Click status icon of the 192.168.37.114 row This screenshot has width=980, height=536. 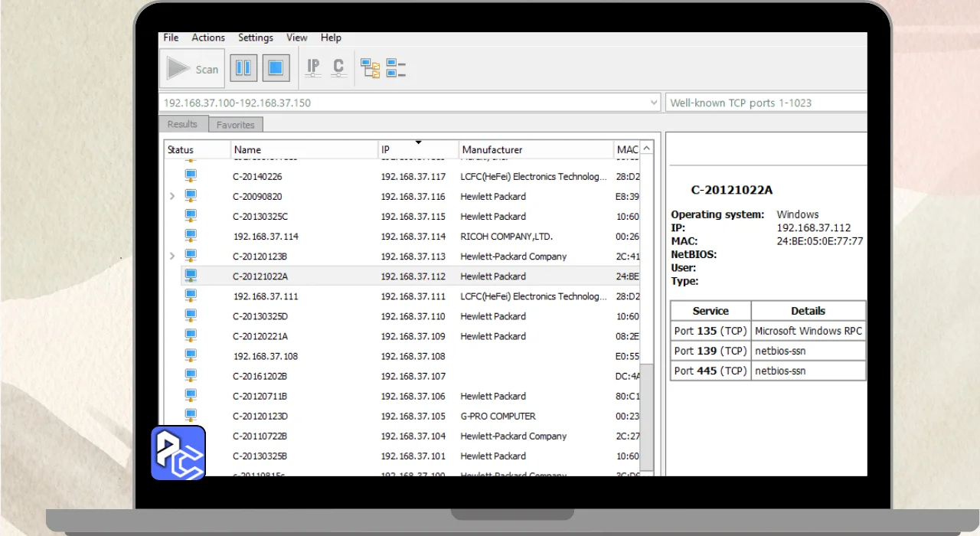191,236
